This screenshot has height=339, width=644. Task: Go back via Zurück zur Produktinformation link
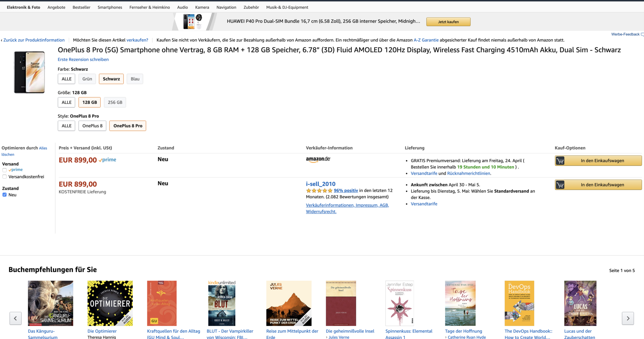pos(34,40)
